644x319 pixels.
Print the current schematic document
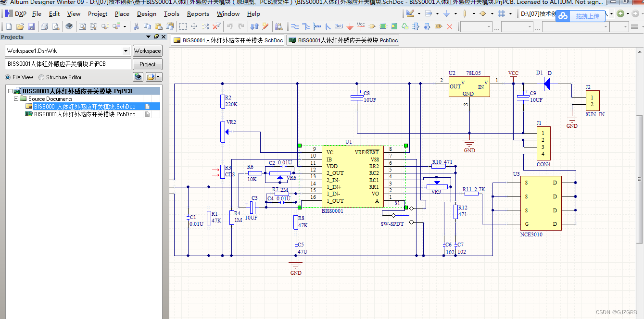coord(44,26)
